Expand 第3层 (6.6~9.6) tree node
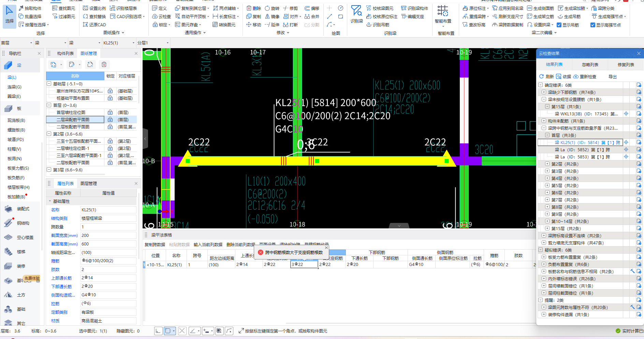644x339 pixels. click(x=49, y=170)
